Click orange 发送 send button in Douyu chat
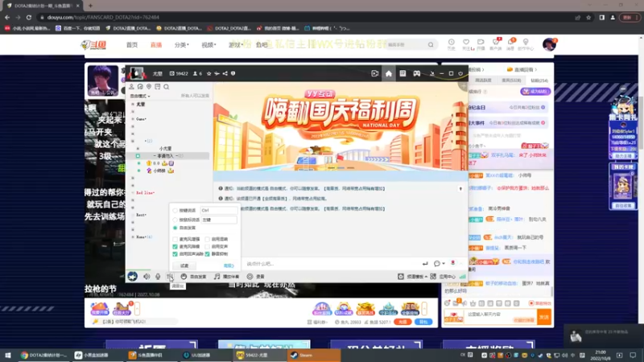The height and width of the screenshot is (362, 644). [544, 317]
